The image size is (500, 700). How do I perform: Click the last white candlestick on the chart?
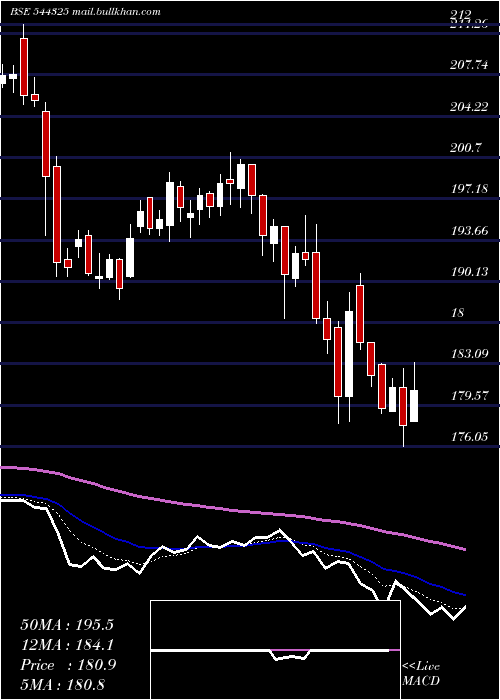414,405
